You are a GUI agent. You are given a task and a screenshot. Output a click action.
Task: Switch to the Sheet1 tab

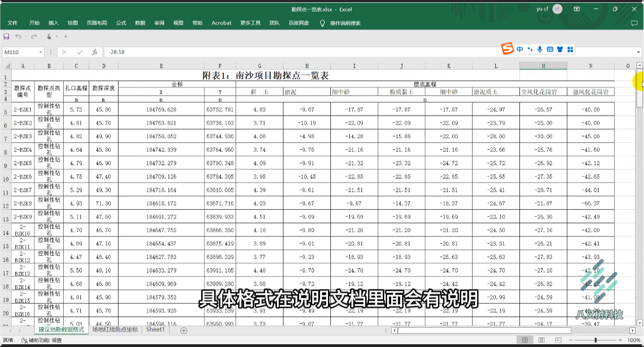(155, 329)
